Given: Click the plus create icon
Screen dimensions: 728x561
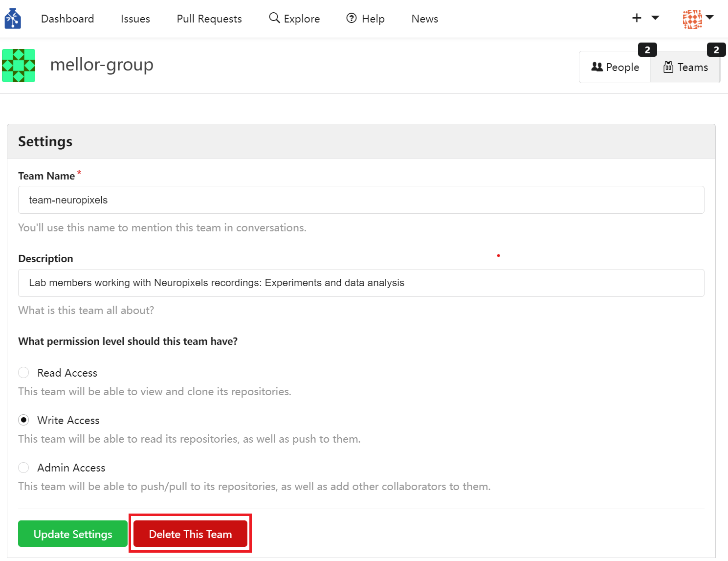Looking at the screenshot, I should click(x=637, y=18).
